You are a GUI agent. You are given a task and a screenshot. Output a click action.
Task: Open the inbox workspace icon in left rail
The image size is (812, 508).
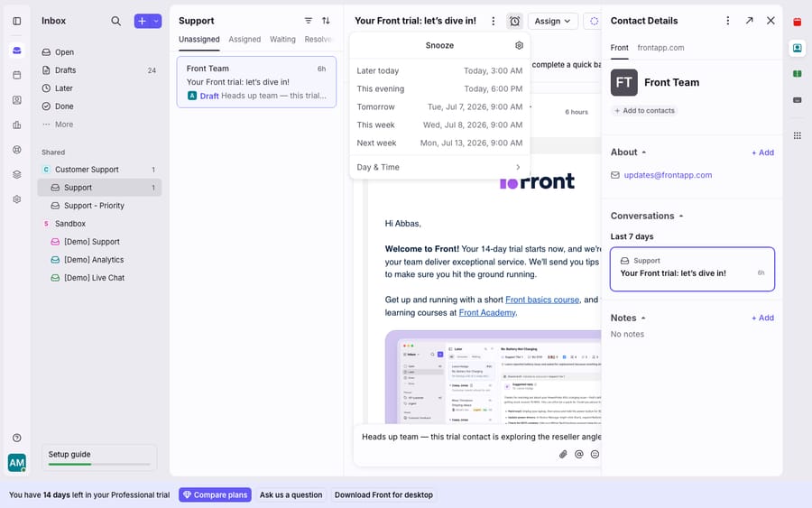coord(16,51)
